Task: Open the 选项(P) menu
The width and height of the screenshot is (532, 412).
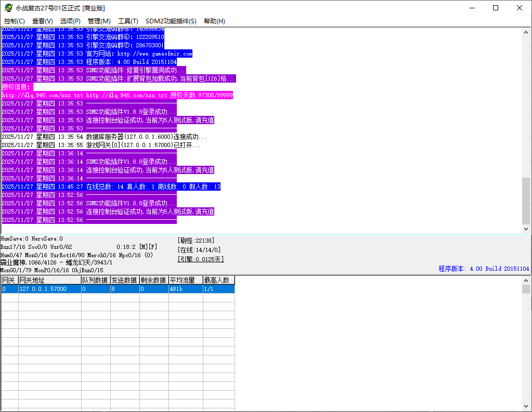Action: 70,21
